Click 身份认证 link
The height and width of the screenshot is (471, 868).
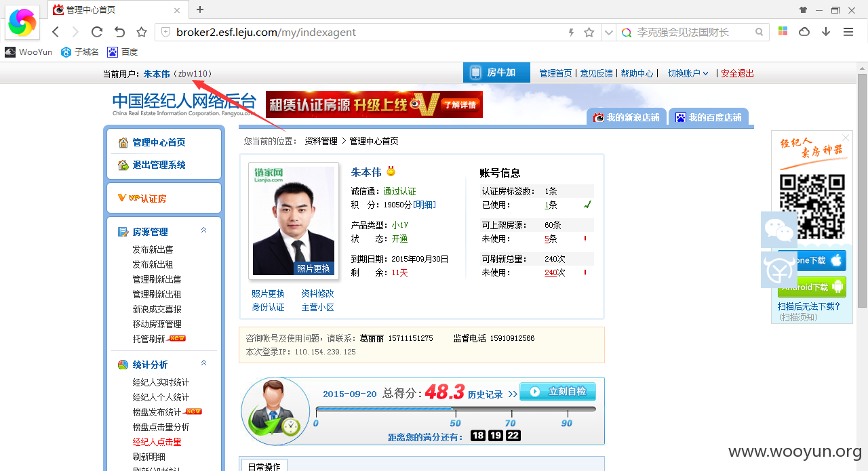[268, 307]
